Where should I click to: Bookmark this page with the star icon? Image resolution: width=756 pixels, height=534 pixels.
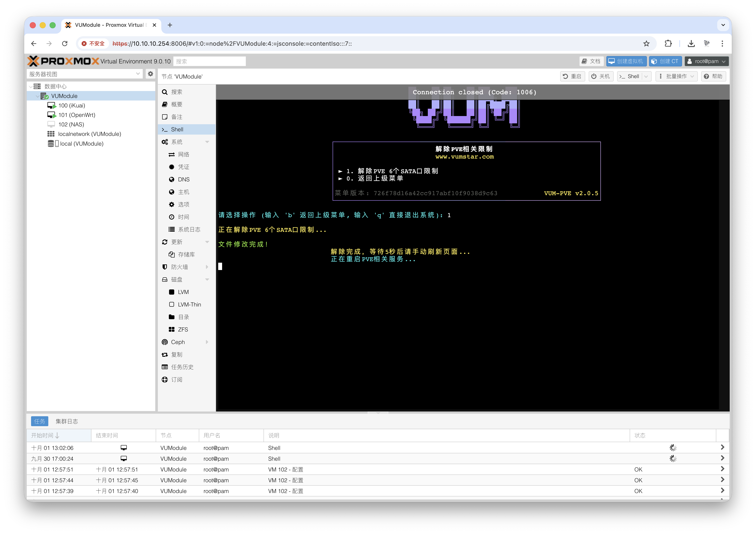[x=646, y=44]
